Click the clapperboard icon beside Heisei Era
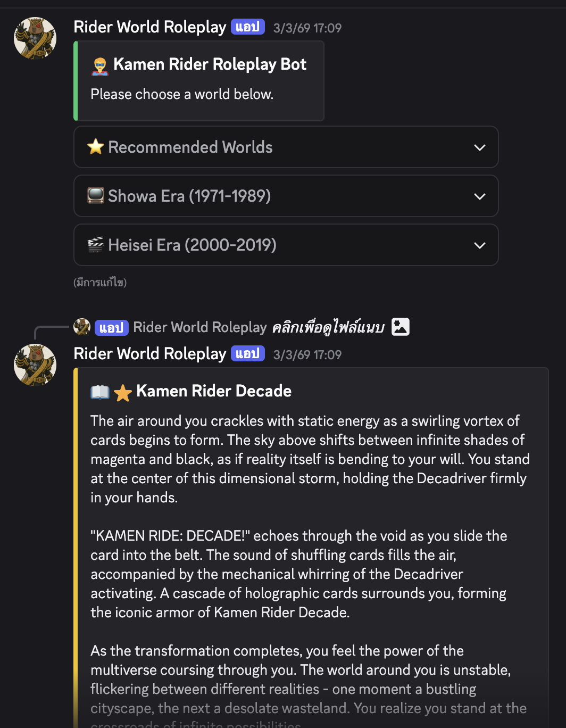 pyautogui.click(x=96, y=245)
